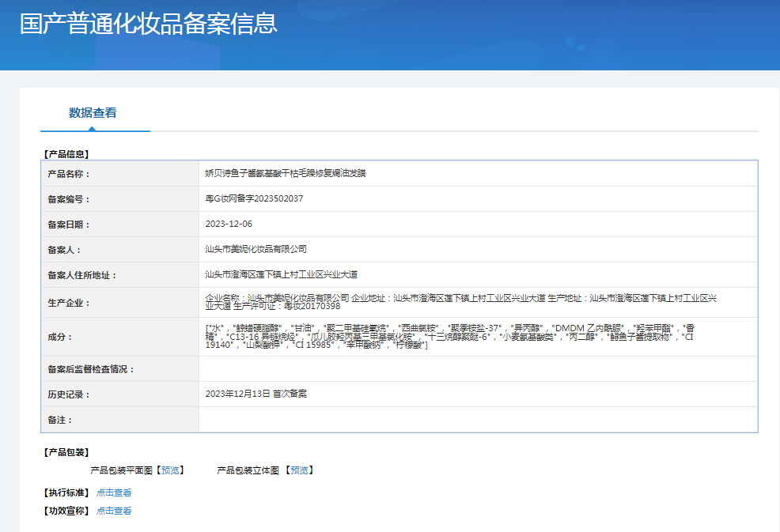Click the triangle marker under 数据查看
This screenshot has height=532, width=780.
[92, 129]
